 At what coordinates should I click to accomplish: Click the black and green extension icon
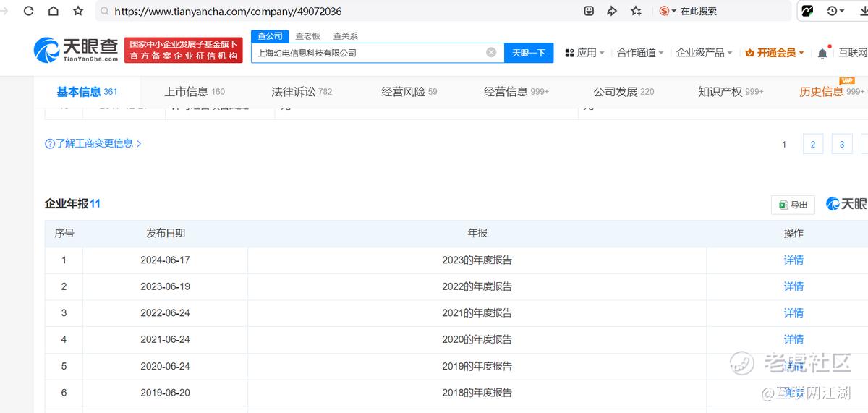click(x=807, y=11)
